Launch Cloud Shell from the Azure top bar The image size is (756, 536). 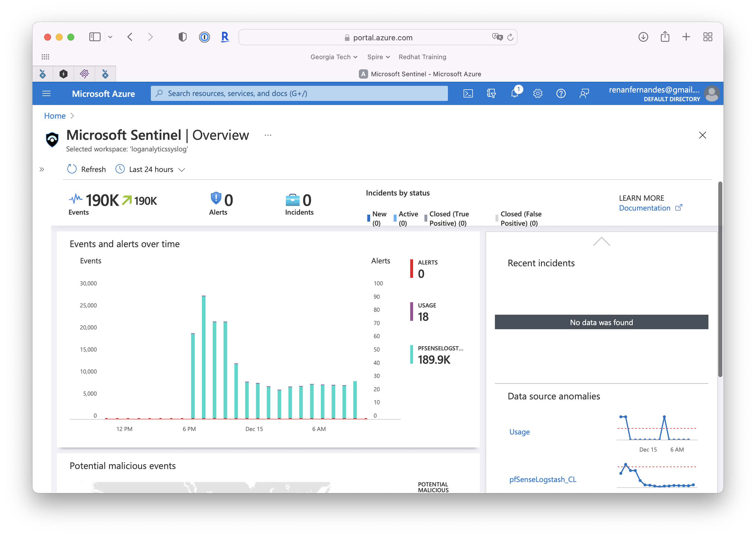468,93
